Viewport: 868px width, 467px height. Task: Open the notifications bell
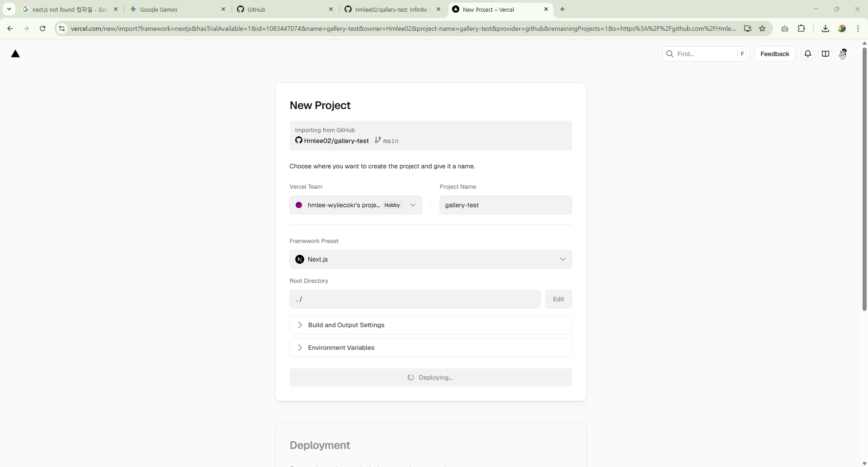click(807, 54)
